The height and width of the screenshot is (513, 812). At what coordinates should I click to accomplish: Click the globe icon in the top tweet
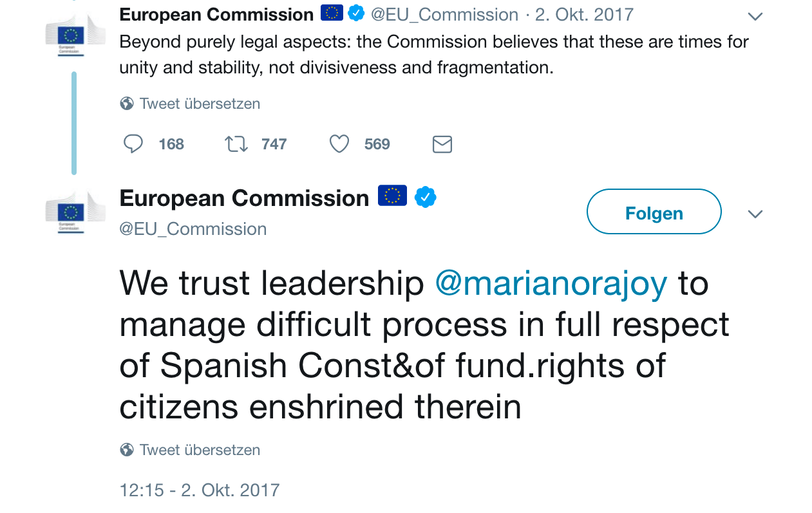pos(127,104)
